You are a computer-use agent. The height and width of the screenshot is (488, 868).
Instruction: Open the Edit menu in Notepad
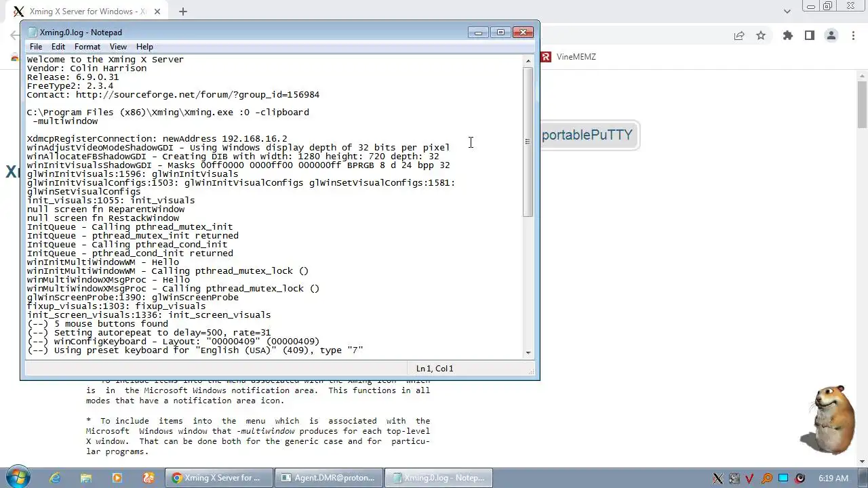pos(58,47)
